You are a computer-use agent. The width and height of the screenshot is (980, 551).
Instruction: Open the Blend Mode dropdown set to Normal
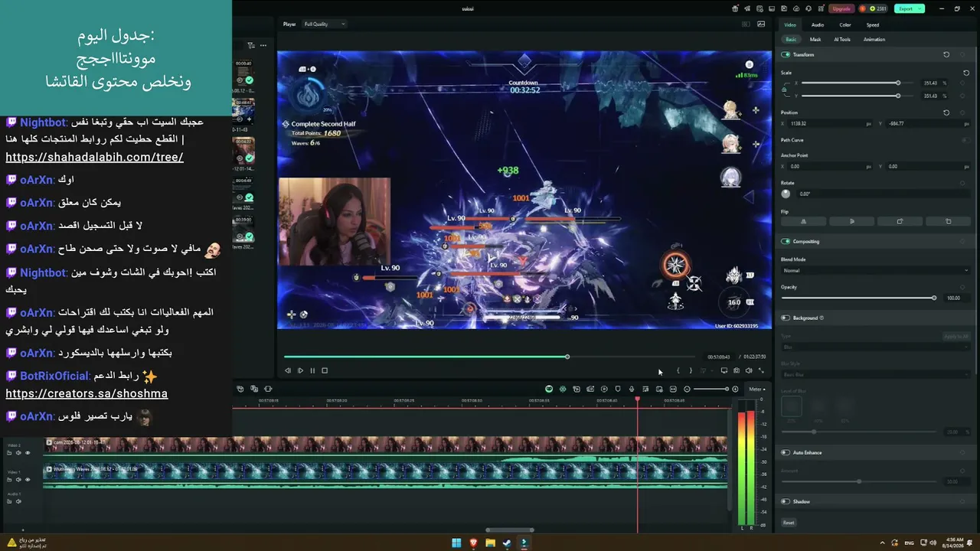pos(875,270)
